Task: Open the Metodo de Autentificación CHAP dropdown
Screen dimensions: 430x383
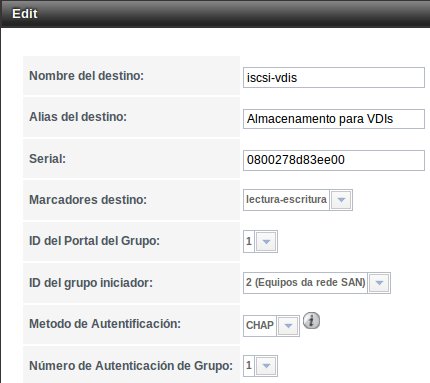Action: [x=288, y=325]
